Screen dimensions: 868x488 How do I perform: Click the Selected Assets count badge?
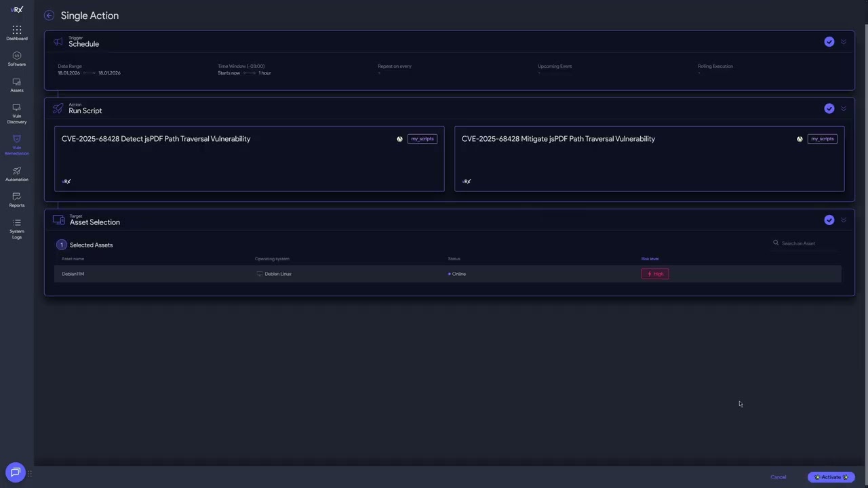(x=61, y=245)
